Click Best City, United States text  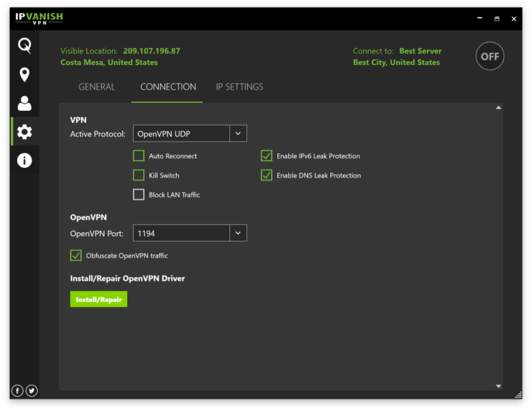(x=396, y=62)
